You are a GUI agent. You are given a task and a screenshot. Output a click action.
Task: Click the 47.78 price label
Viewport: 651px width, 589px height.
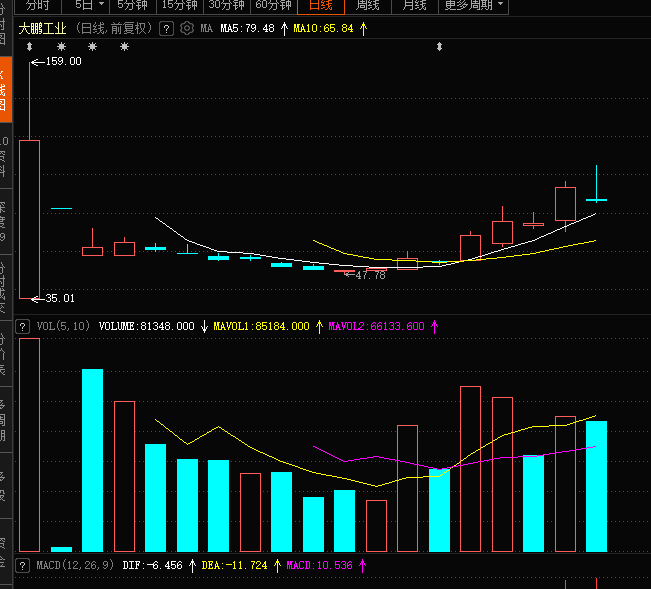pyautogui.click(x=370, y=275)
